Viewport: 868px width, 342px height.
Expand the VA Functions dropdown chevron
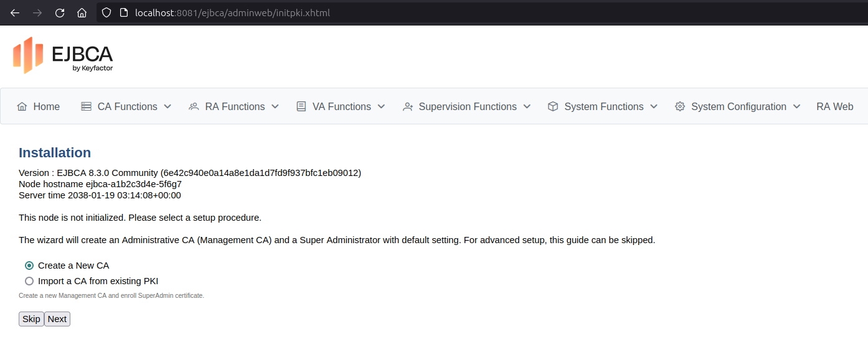coord(381,107)
